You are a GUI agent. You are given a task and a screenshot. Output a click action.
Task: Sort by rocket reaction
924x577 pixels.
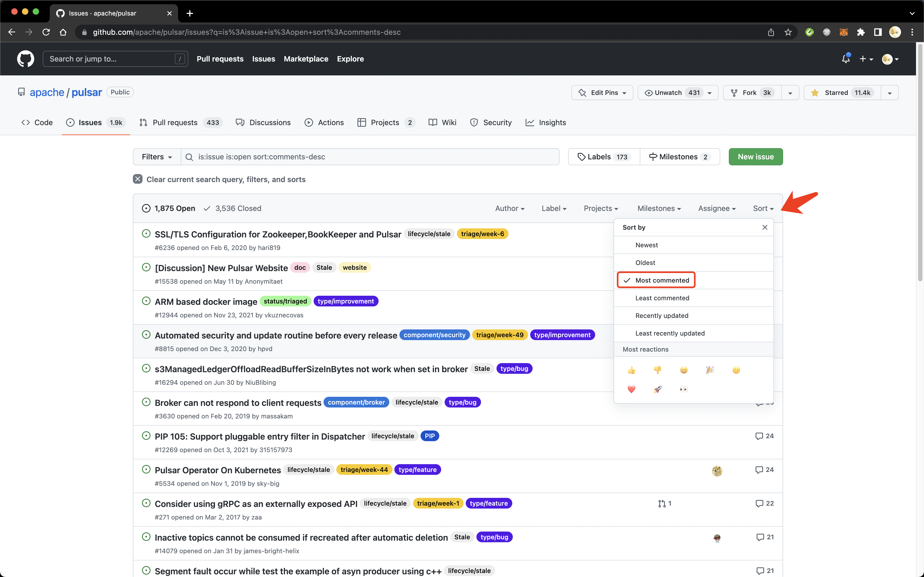(x=658, y=389)
